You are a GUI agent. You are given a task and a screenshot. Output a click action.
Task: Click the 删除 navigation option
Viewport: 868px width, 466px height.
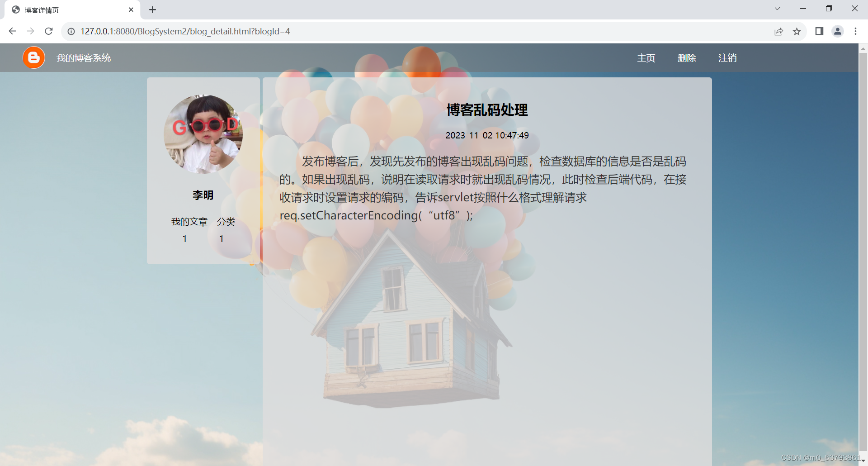pyautogui.click(x=687, y=58)
